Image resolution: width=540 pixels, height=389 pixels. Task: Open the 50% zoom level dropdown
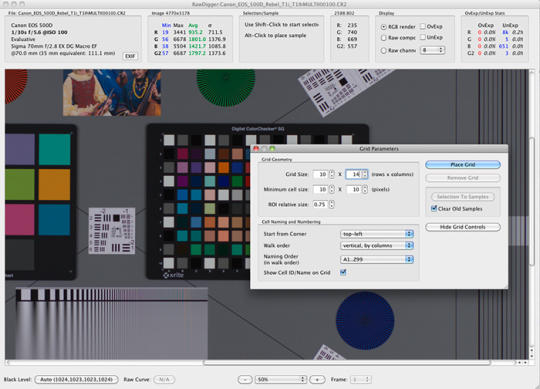(x=280, y=379)
